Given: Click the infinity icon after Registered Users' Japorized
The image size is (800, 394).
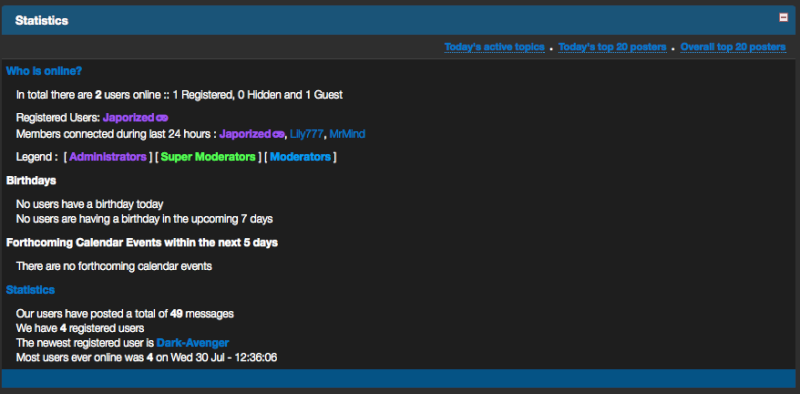Looking at the screenshot, I should [x=162, y=118].
